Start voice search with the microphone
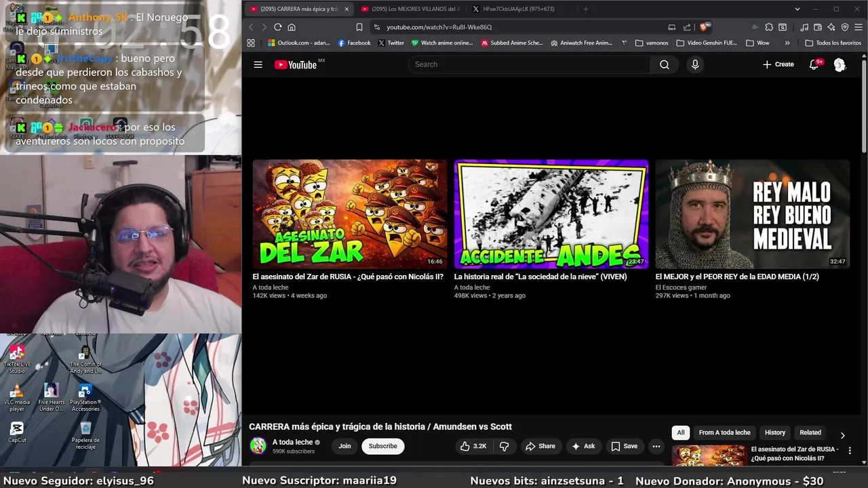This screenshot has height=488, width=868. 694,64
